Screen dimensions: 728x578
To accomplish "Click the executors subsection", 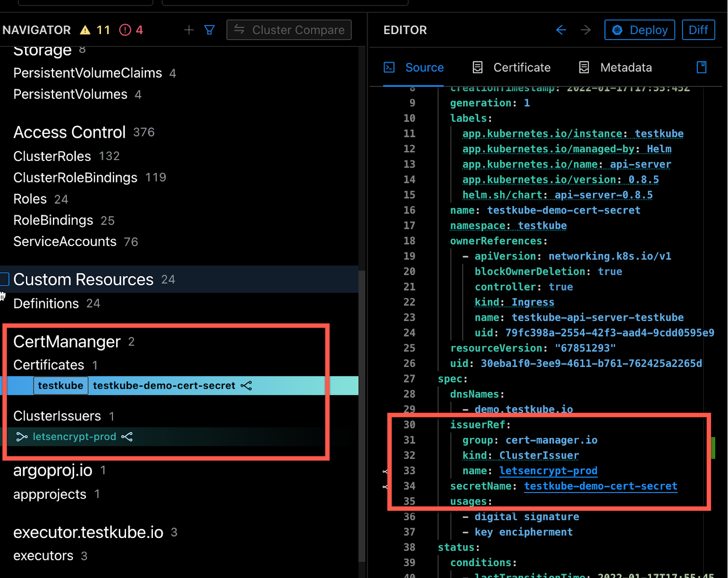I will pyautogui.click(x=43, y=556).
